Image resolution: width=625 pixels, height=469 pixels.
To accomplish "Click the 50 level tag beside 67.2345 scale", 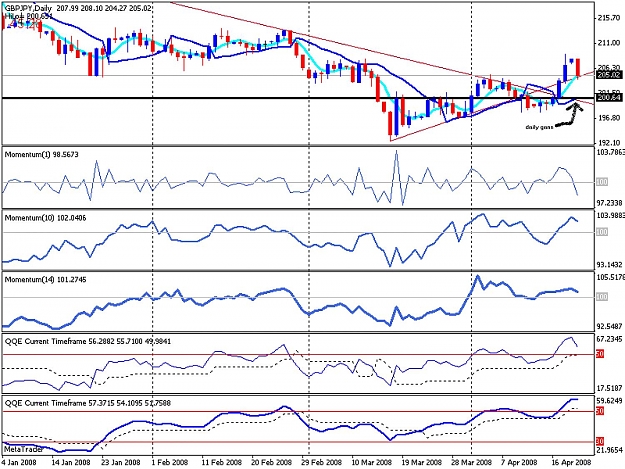I will (600, 354).
